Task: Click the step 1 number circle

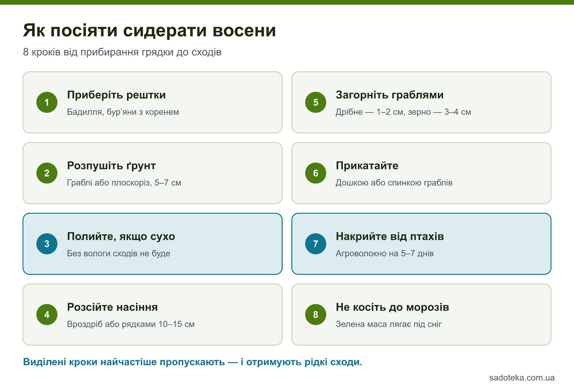Action: pyautogui.click(x=47, y=102)
